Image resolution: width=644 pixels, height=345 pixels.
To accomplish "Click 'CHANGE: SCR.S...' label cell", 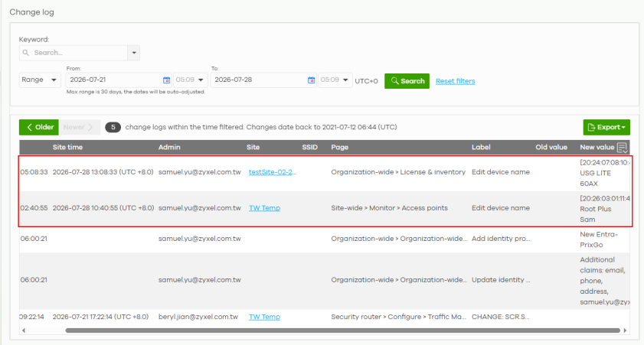I will (500, 317).
